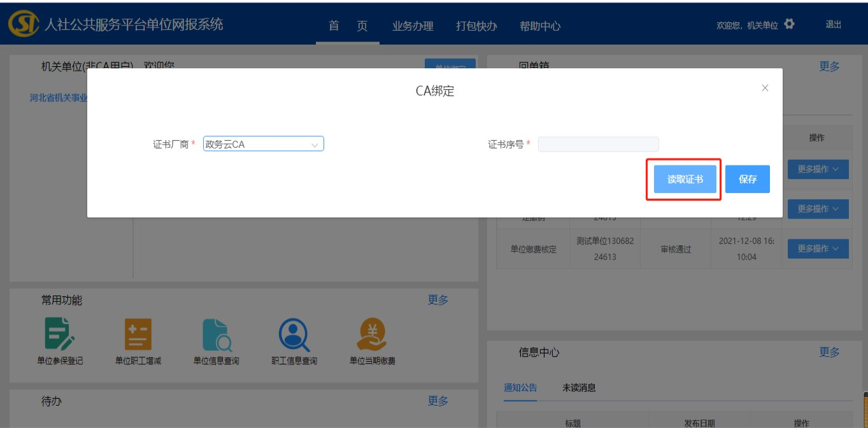
Task: Close the CA绑定 dialog with the X
Action: [x=765, y=88]
